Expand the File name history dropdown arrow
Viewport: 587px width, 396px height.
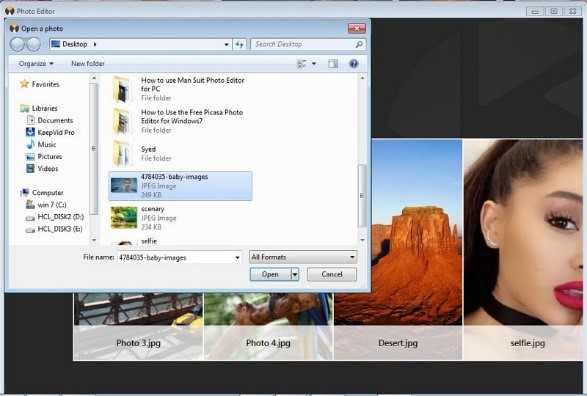[x=237, y=258]
